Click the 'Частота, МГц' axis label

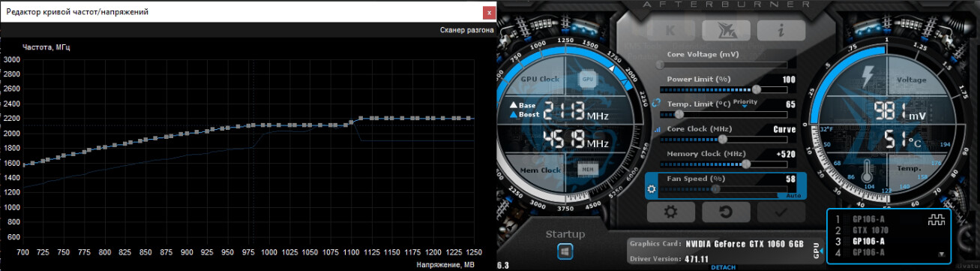point(46,47)
